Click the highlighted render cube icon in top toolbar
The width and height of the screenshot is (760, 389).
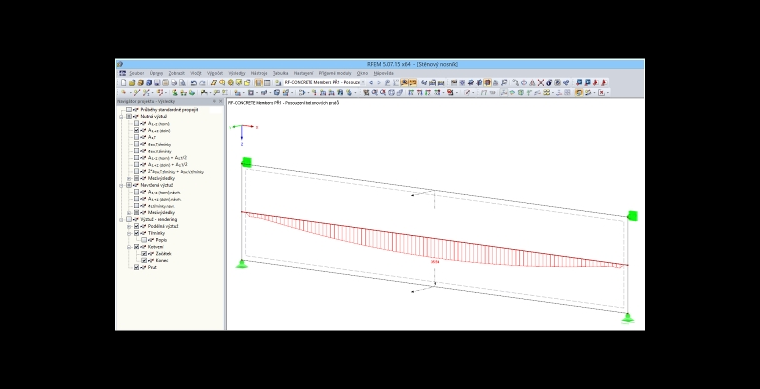pos(487,83)
